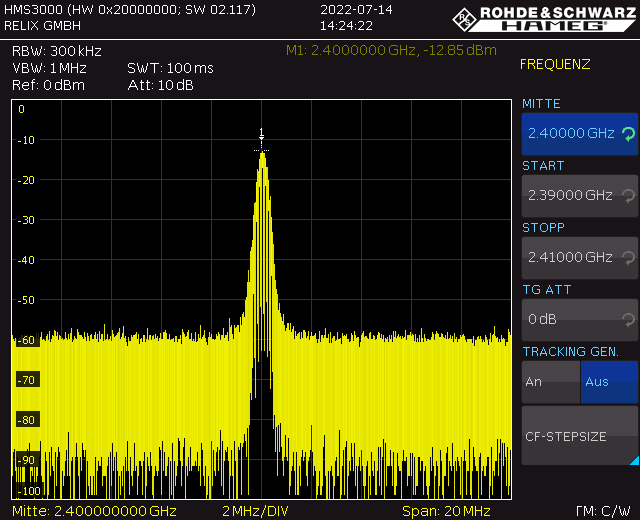Click the VBW: 1 MHz readout
This screenshot has height=520, width=640.
pos(49,68)
